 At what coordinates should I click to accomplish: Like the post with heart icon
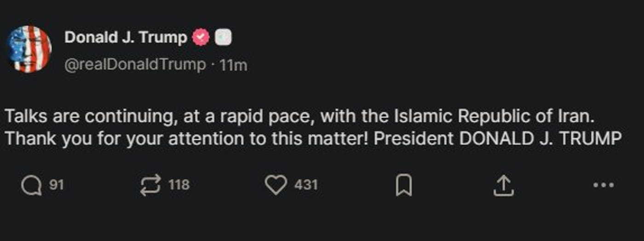click(276, 185)
